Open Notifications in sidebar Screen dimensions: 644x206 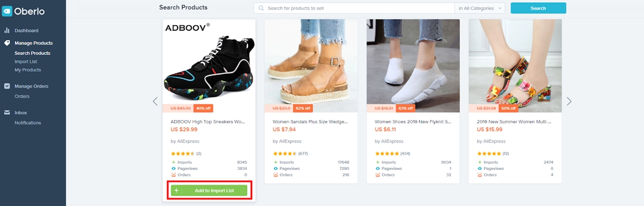tap(28, 123)
